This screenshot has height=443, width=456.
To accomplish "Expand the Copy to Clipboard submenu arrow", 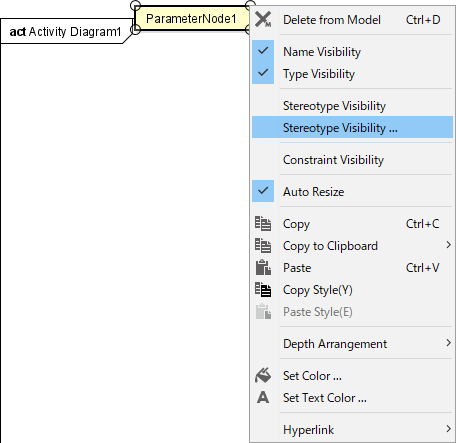I will [x=448, y=245].
